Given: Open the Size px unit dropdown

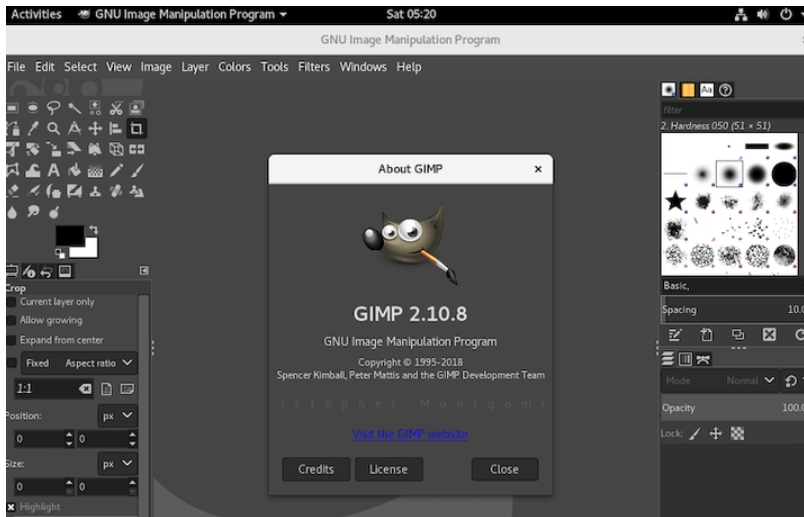Looking at the screenshot, I should coord(117,464).
